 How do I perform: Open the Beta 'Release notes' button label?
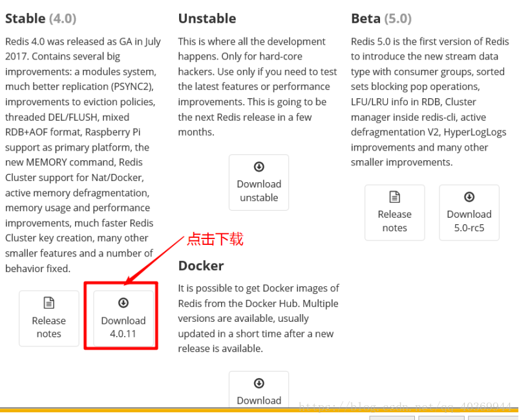coord(394,221)
